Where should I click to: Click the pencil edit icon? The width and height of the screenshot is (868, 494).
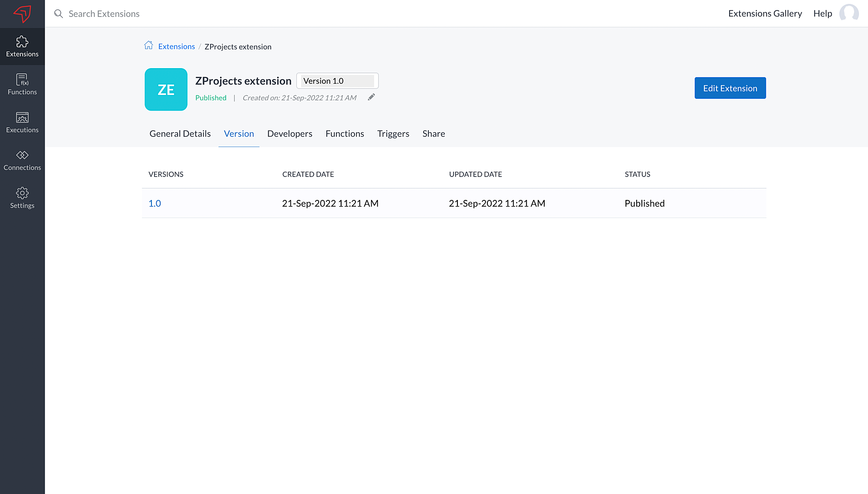371,97
